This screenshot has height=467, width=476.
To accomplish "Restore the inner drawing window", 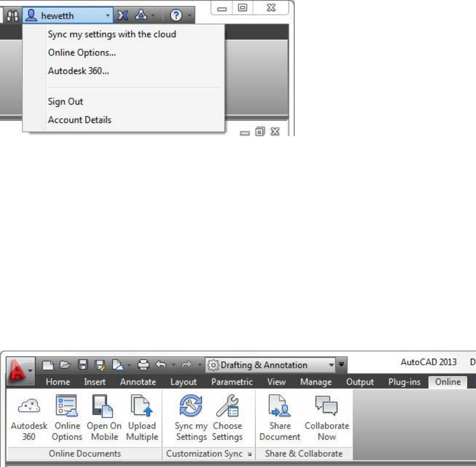I will (260, 132).
